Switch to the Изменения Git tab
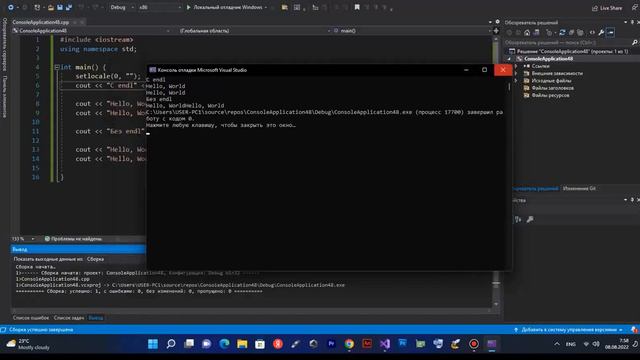This screenshot has height=360, width=640. 579,189
